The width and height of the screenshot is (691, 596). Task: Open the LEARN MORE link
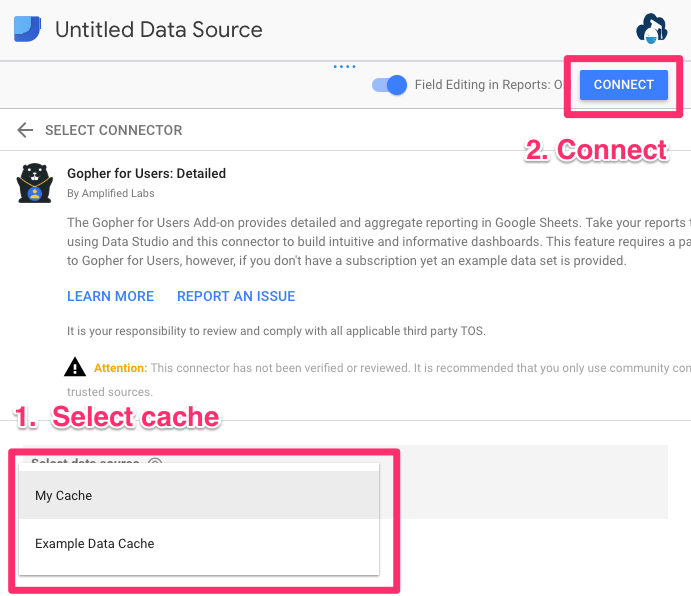(x=110, y=296)
